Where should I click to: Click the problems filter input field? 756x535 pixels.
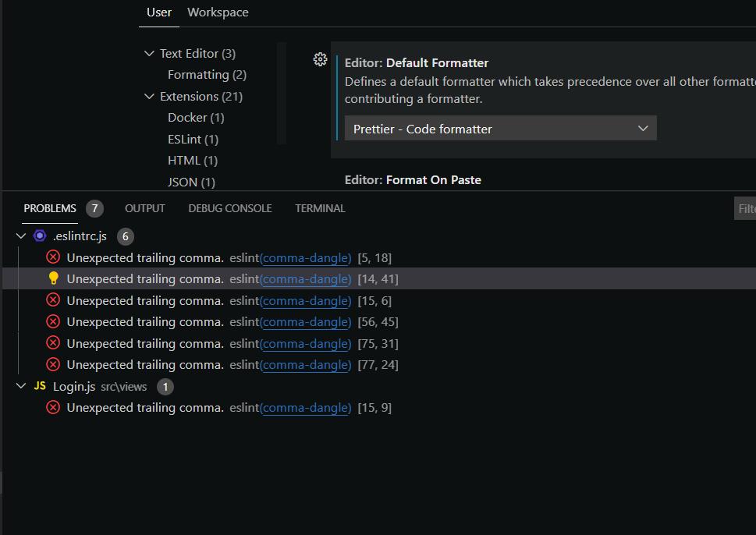pyautogui.click(x=746, y=208)
